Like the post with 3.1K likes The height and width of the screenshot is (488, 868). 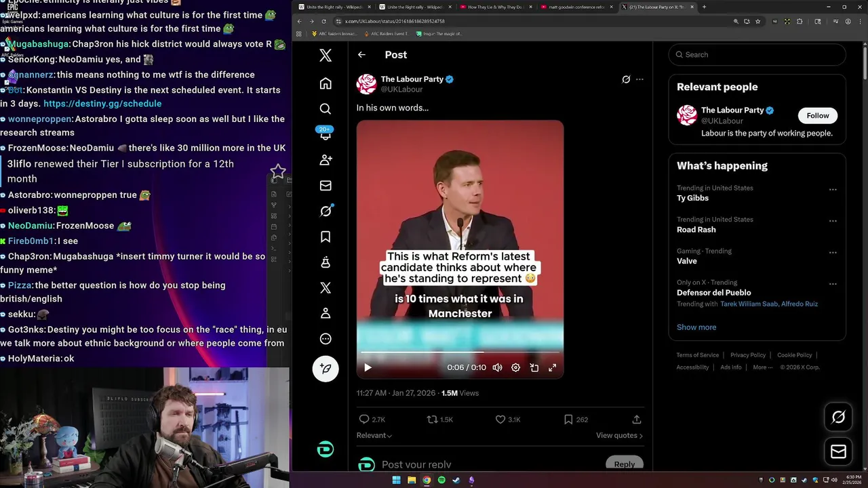(508, 420)
